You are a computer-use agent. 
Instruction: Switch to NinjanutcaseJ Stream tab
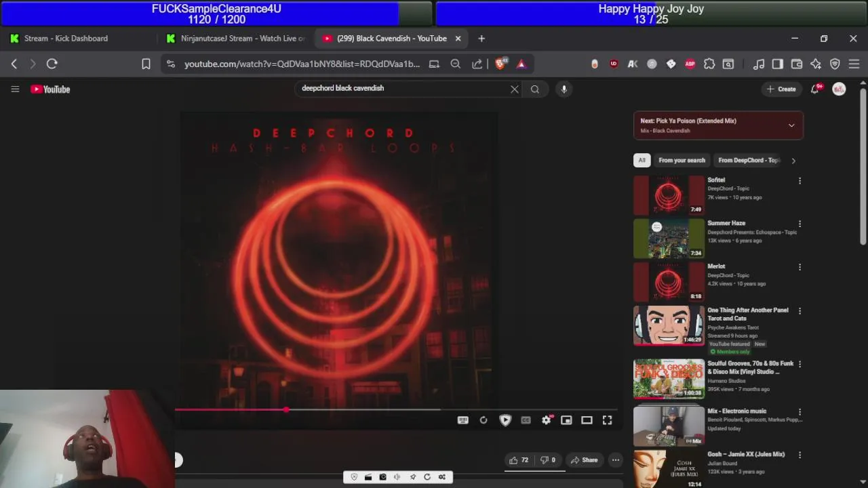point(236,39)
